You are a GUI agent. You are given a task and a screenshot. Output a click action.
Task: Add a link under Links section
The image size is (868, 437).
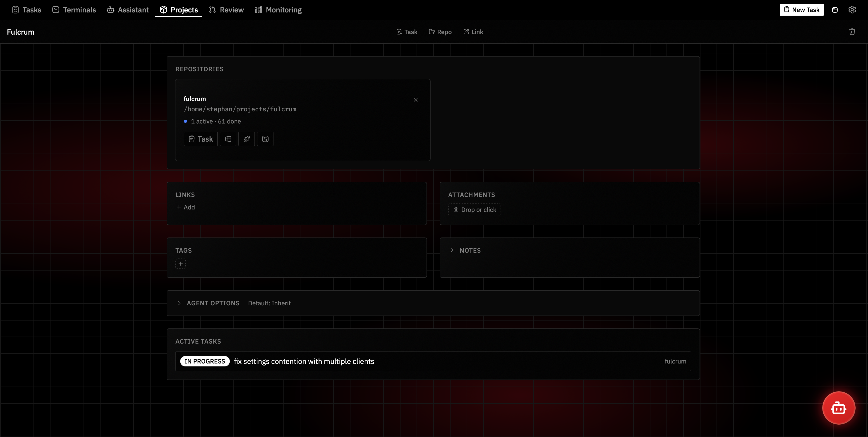point(186,207)
